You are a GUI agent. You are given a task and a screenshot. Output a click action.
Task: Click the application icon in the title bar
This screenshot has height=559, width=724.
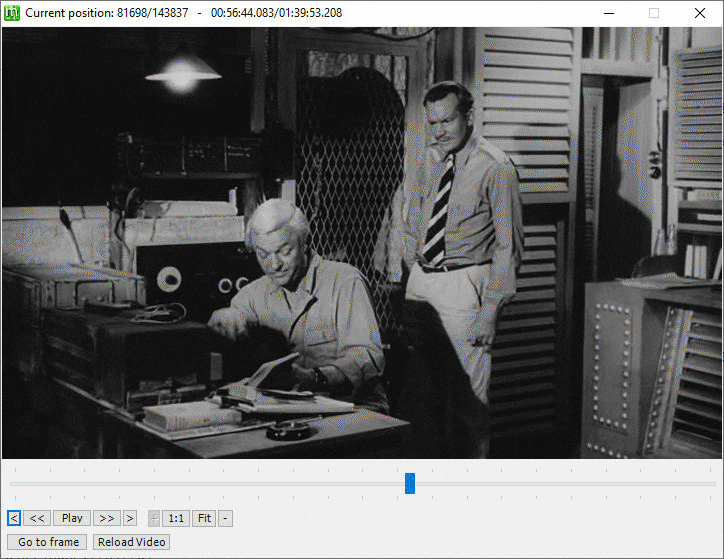point(12,13)
